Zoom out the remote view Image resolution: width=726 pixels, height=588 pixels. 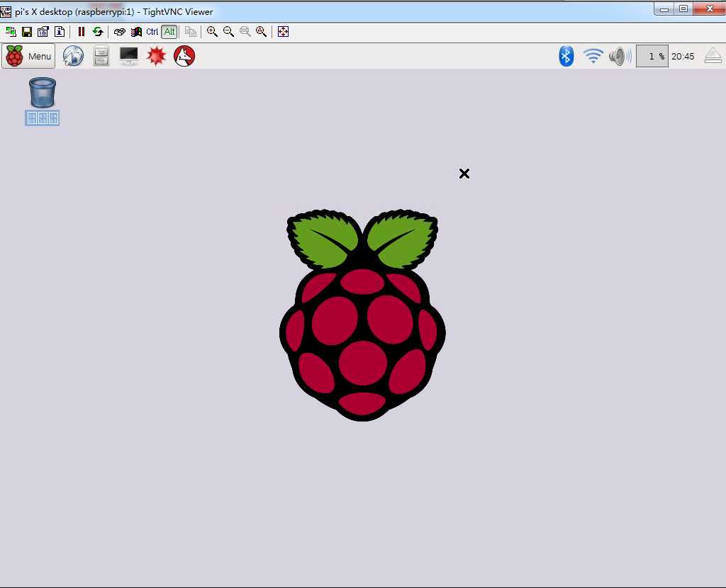(x=228, y=31)
